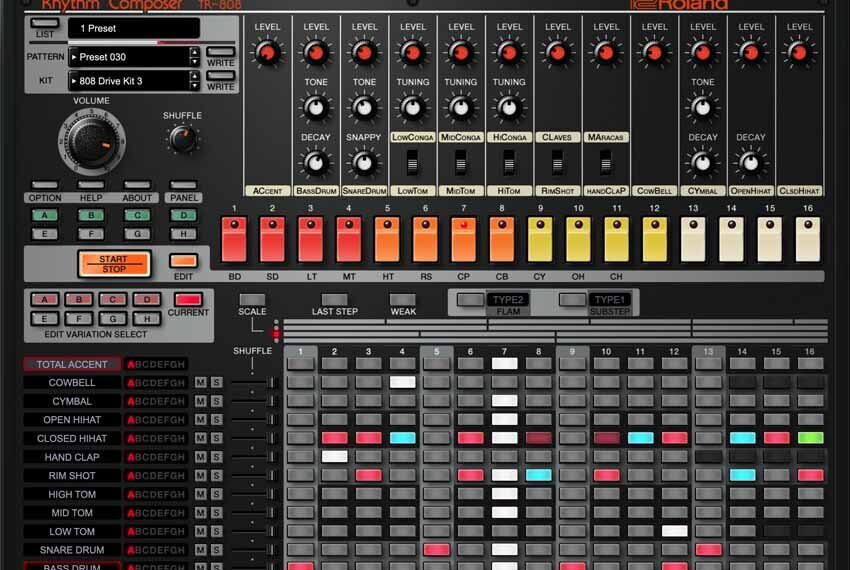The height and width of the screenshot is (570, 850).
Task: Click step key 9 yellow pad
Action: [540, 239]
